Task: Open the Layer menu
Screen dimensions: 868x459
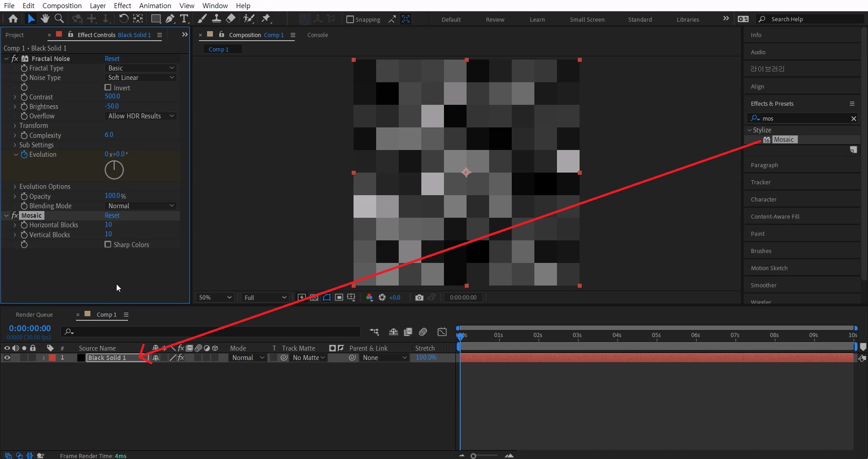Action: tap(98, 5)
